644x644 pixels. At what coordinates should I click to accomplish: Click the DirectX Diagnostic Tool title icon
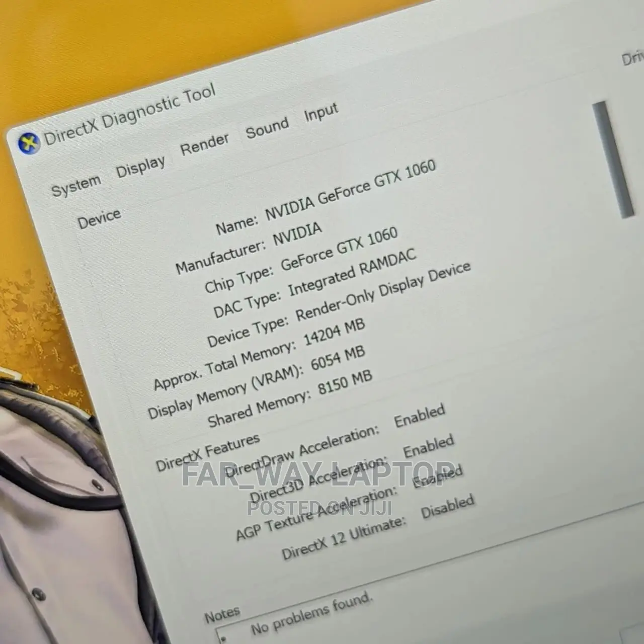pyautogui.click(x=29, y=143)
